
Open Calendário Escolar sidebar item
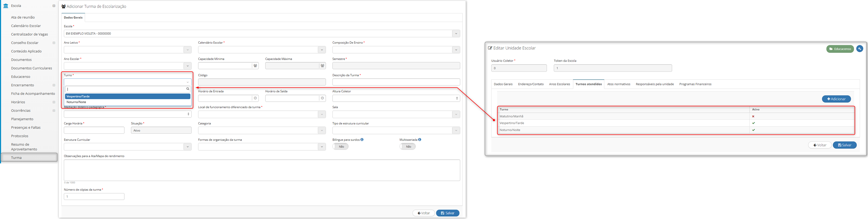(x=26, y=26)
